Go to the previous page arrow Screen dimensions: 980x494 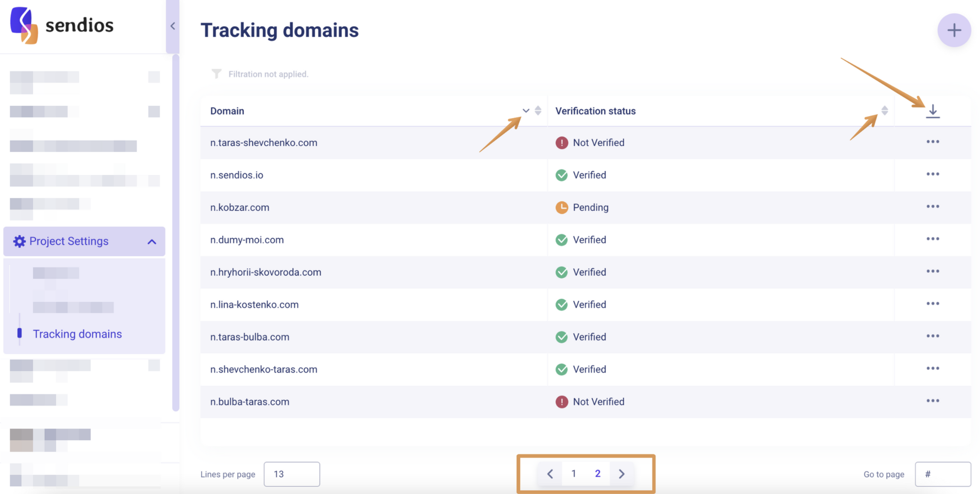550,474
